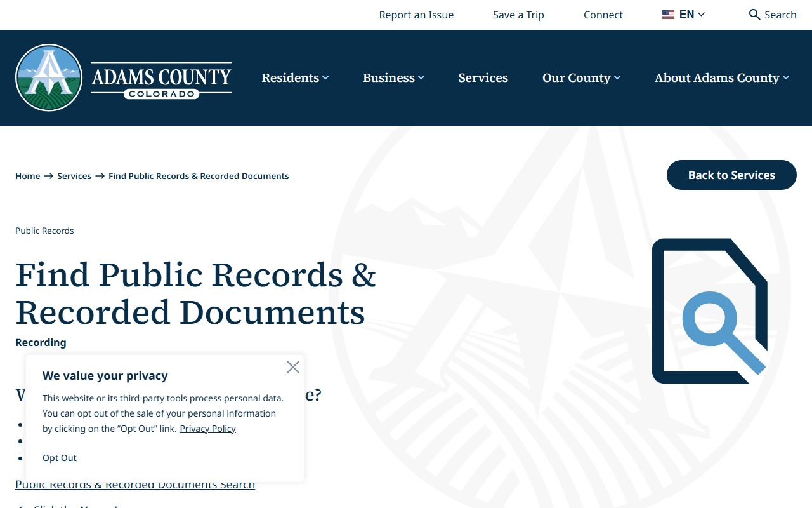Go to Home breadcrumb link
812x508 pixels.
tap(28, 176)
